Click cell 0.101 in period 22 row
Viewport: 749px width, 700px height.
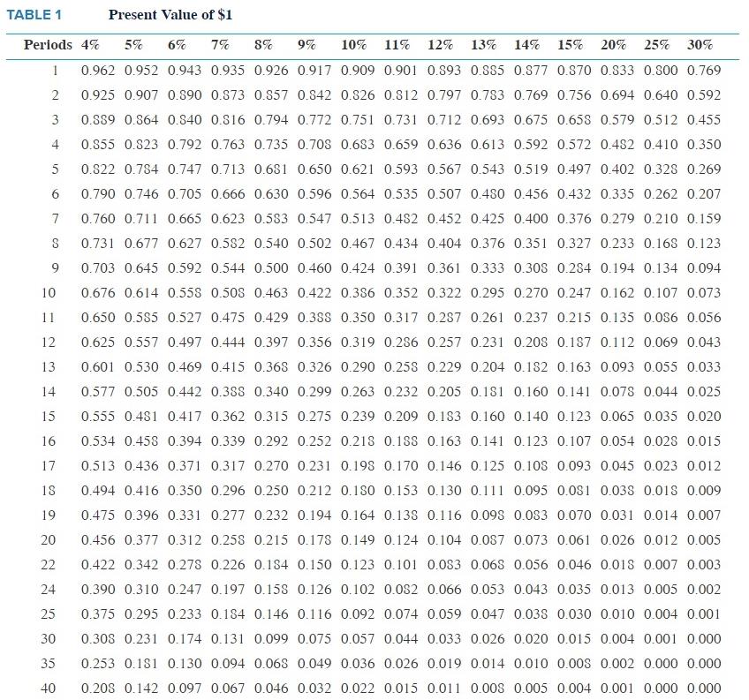(401, 565)
